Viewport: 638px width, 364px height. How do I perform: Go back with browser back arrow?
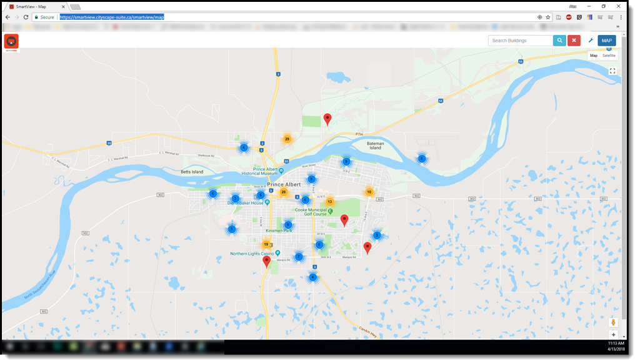pyautogui.click(x=7, y=17)
